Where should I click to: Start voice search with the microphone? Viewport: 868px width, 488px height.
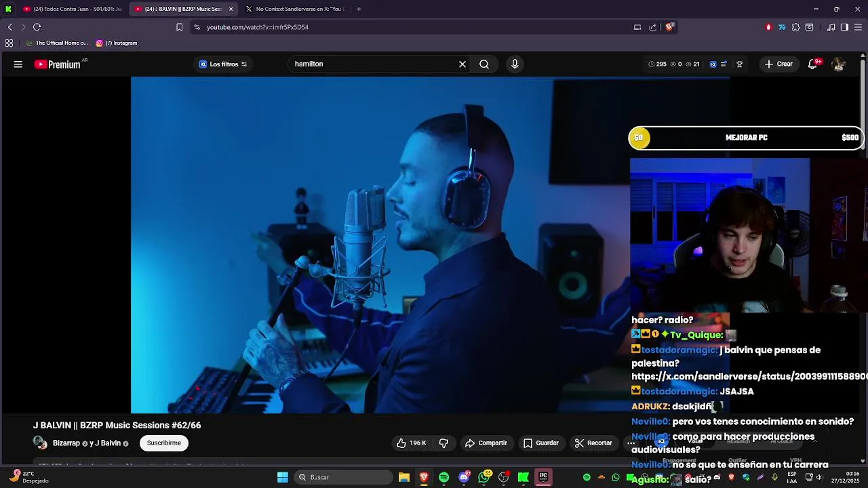515,64
